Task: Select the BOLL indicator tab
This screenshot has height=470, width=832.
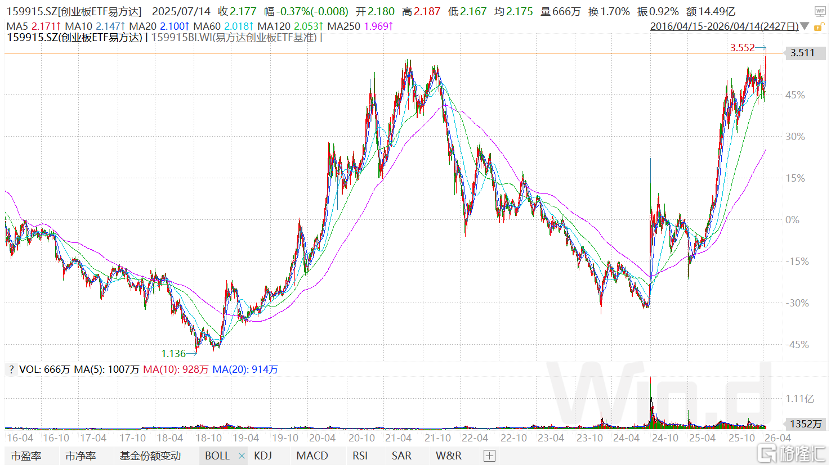Action: click(x=218, y=456)
